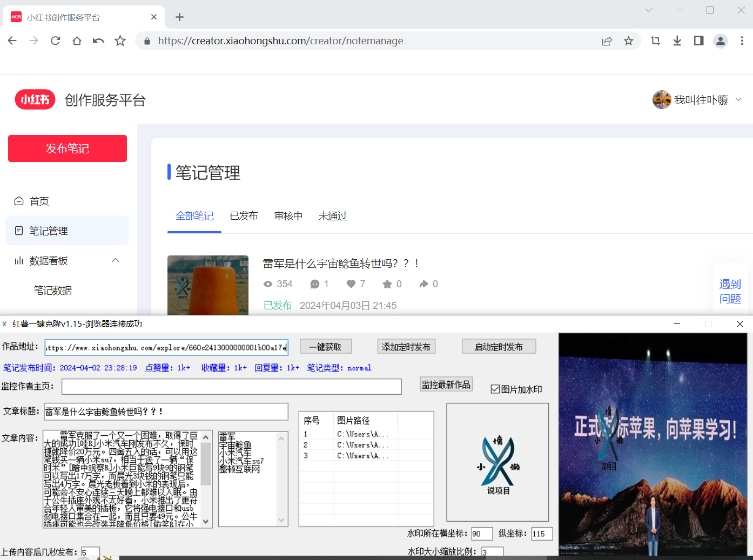Viewport: 753px width, 560px height.
Task: Switch to the 已发布 tab
Action: click(244, 215)
